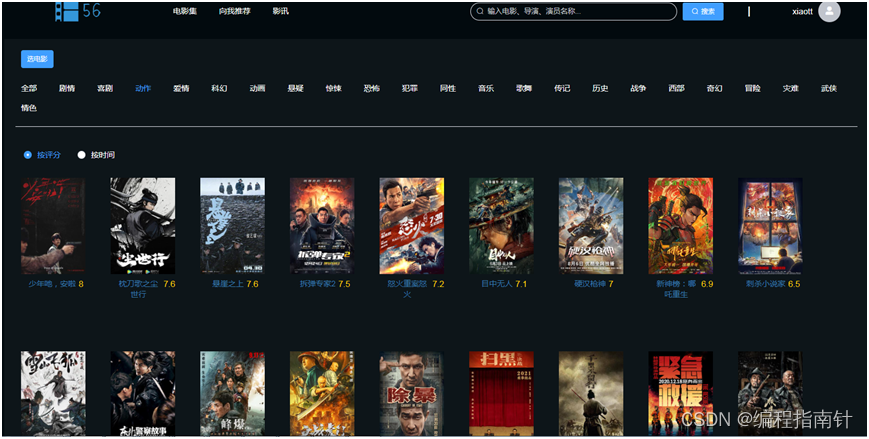
Task: Select the 悬疑 genre filter
Action: click(x=295, y=88)
